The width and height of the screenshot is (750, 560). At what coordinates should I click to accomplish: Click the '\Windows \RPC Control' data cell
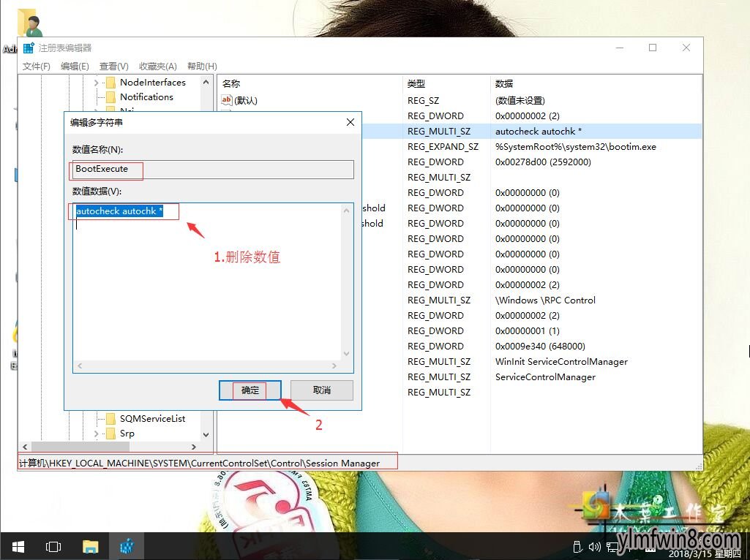coord(545,300)
